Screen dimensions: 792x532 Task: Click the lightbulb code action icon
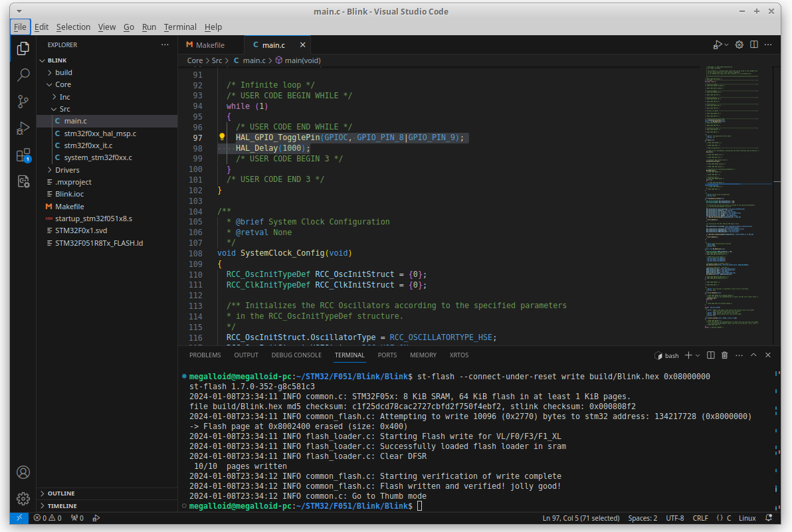[x=223, y=137]
